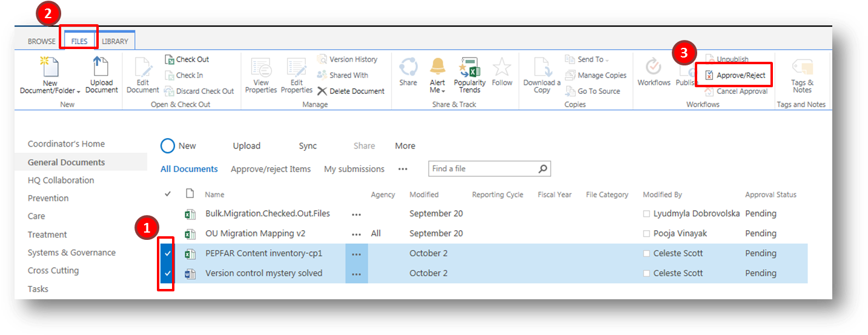
Task: Open Edit Properties from the ribbon
Action: pos(296,75)
